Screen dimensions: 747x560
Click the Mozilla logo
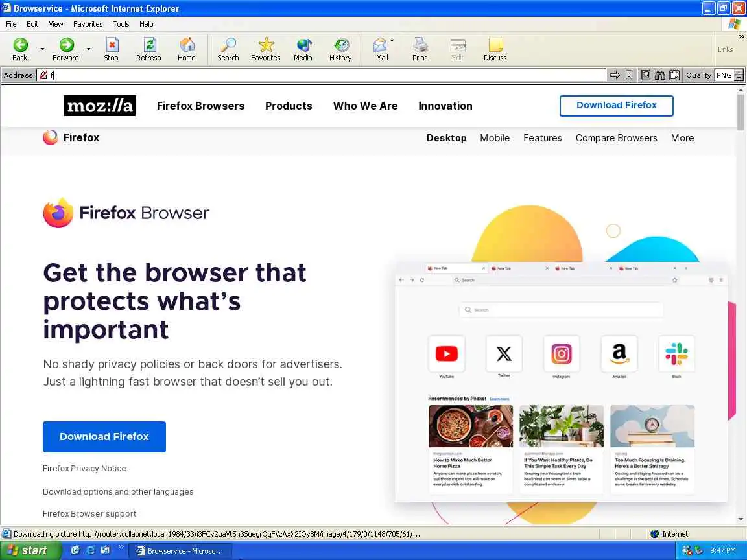(x=100, y=106)
